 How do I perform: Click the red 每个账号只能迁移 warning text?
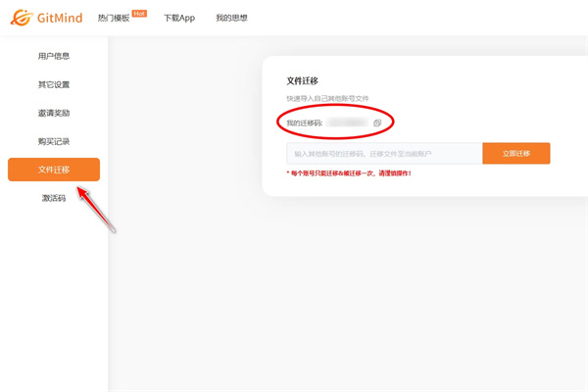click(349, 173)
